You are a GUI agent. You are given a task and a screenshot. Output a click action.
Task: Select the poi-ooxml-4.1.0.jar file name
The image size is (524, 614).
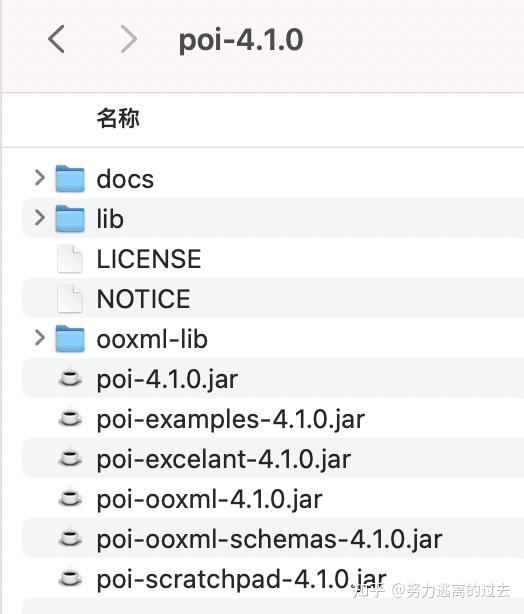click(210, 499)
